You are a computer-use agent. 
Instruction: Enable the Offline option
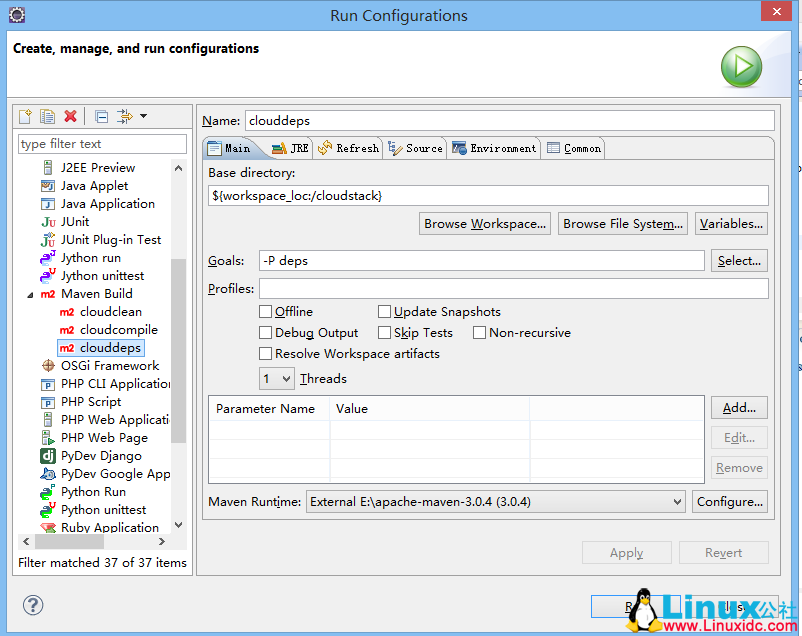point(266,311)
